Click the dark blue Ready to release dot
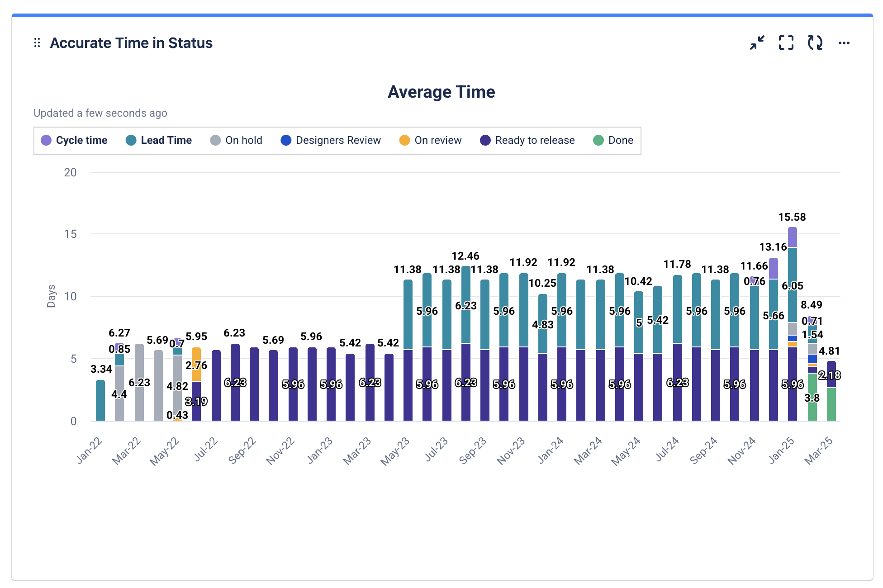 (485, 140)
